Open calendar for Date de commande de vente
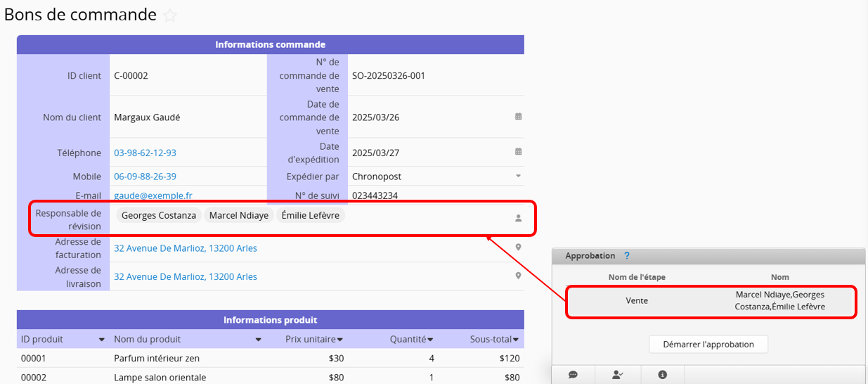 [518, 117]
